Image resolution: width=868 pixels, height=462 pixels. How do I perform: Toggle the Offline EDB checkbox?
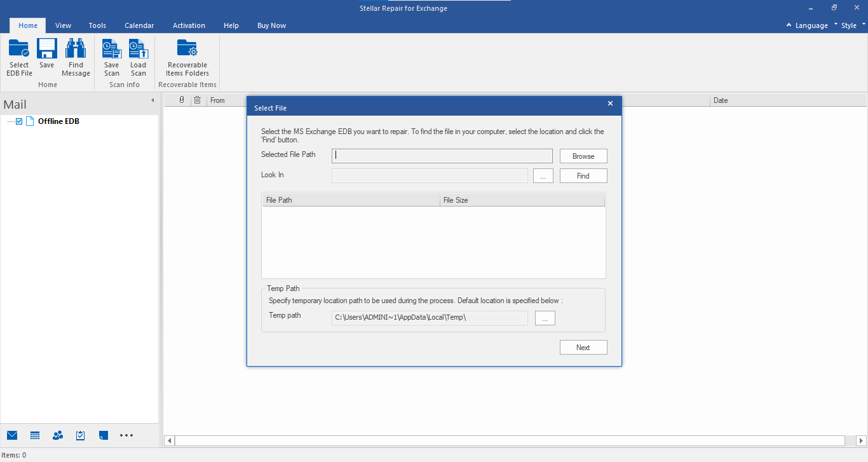pyautogui.click(x=19, y=121)
